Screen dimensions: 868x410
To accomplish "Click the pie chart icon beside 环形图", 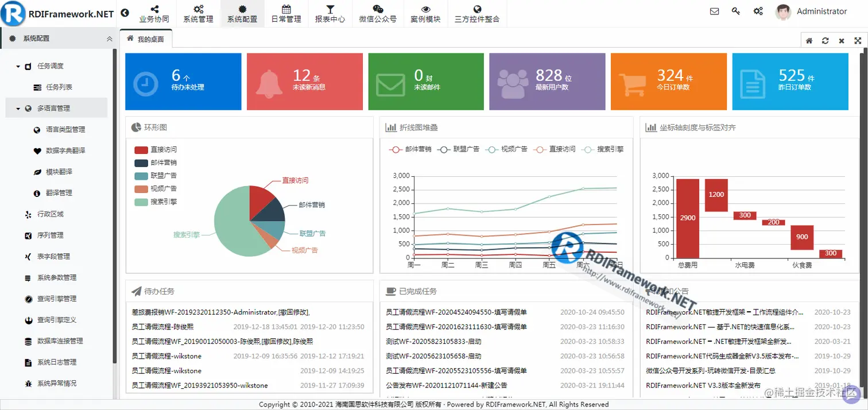I will point(136,127).
